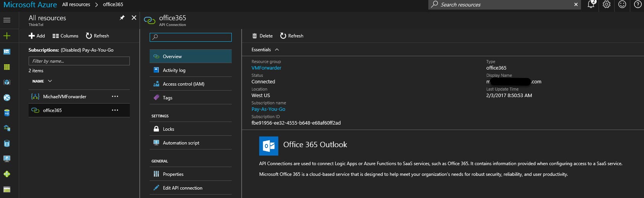The width and height of the screenshot is (644, 198).
Task: Click the office365 API connection header icon
Action: pos(150,20)
